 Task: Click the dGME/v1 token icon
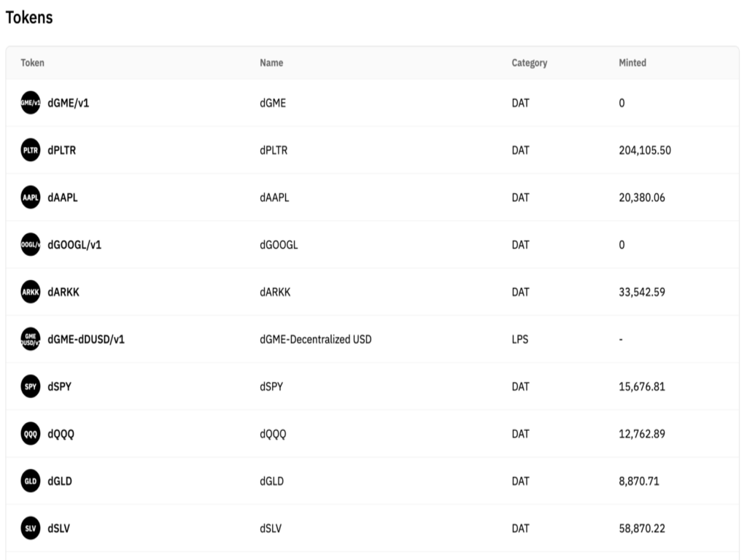pyautogui.click(x=31, y=103)
